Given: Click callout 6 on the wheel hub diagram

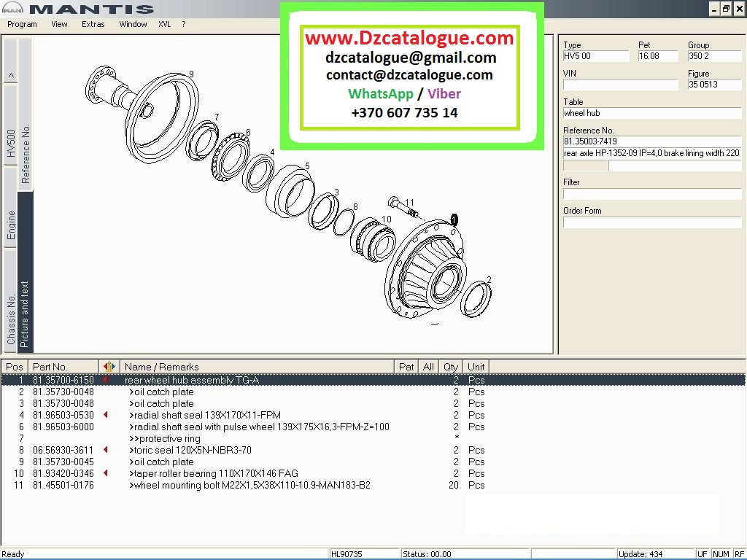Looking at the screenshot, I should tap(248, 133).
